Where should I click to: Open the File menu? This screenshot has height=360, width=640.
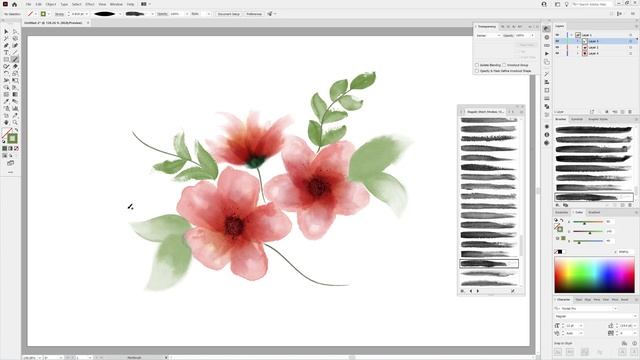click(x=28, y=4)
